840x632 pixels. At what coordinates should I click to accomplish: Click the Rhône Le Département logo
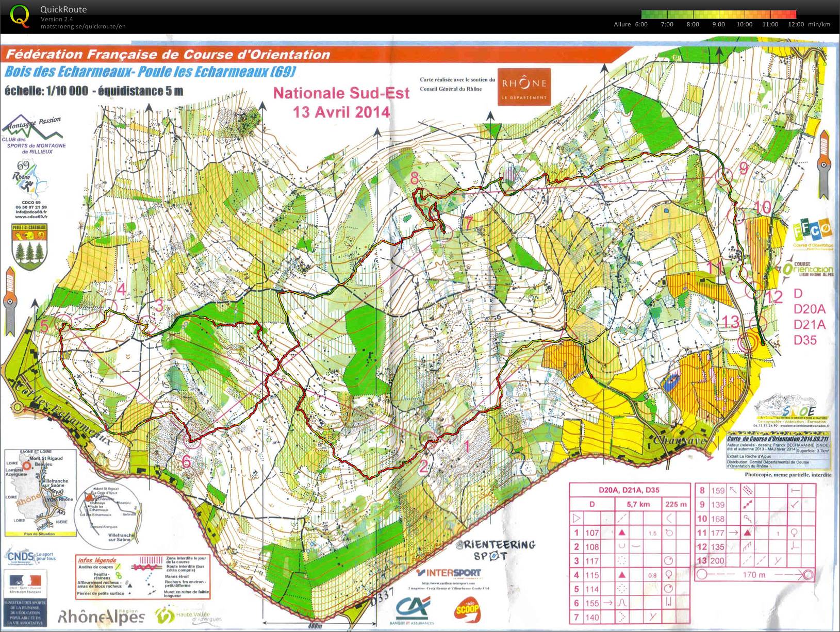pos(524,87)
